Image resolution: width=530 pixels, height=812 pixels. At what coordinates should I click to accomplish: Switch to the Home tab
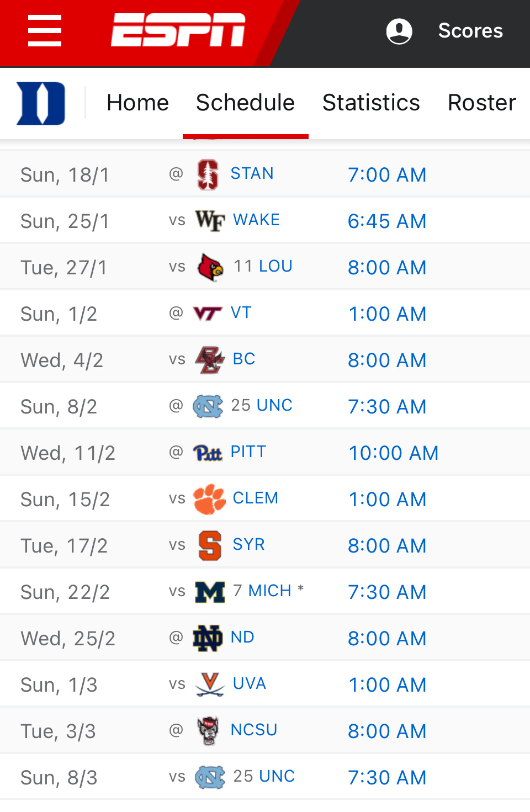(137, 103)
